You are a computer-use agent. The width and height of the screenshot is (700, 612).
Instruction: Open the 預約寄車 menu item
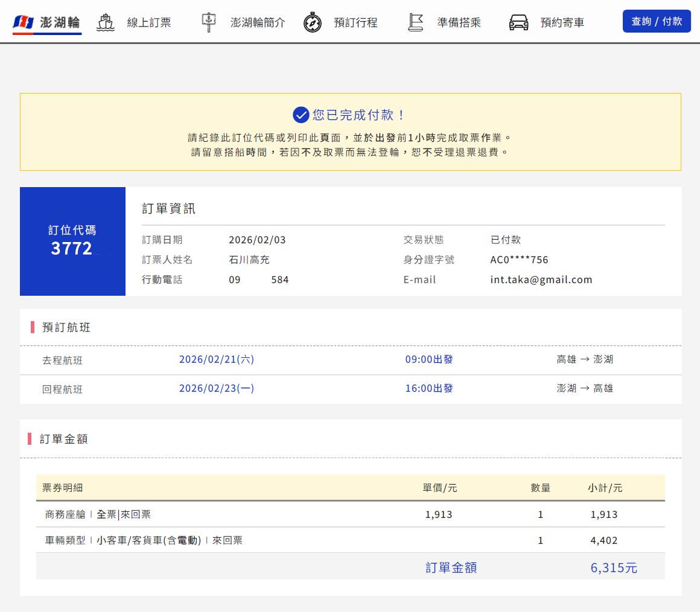coord(562,23)
